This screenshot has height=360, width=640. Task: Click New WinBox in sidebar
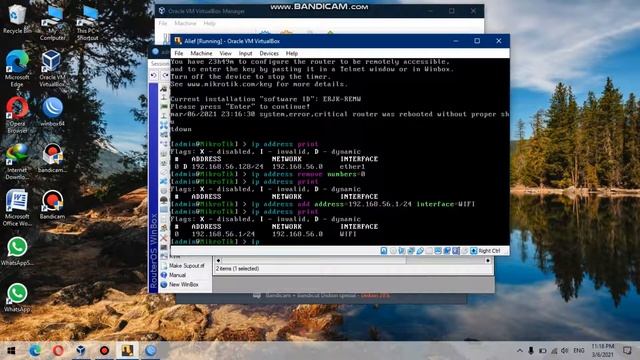(184, 284)
